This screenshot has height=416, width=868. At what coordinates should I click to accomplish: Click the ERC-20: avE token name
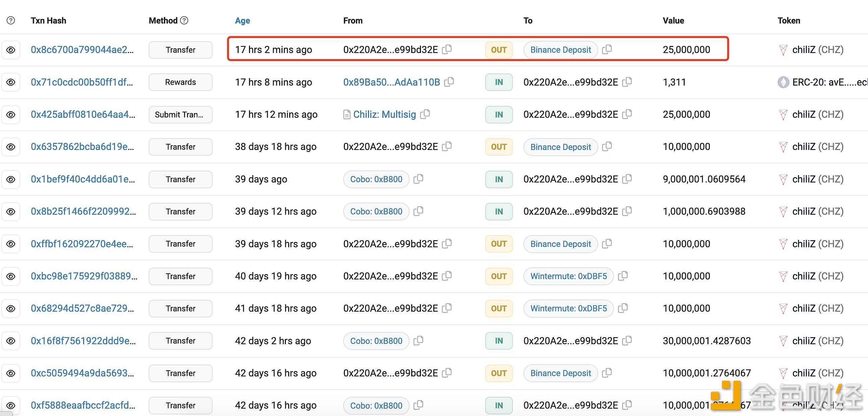[x=830, y=82]
